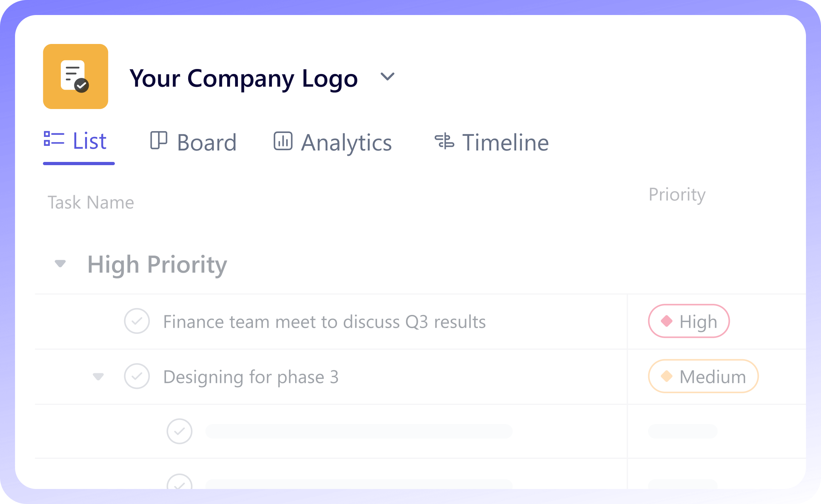
Task: Click the orange diamond in Medium badge
Action: (666, 376)
